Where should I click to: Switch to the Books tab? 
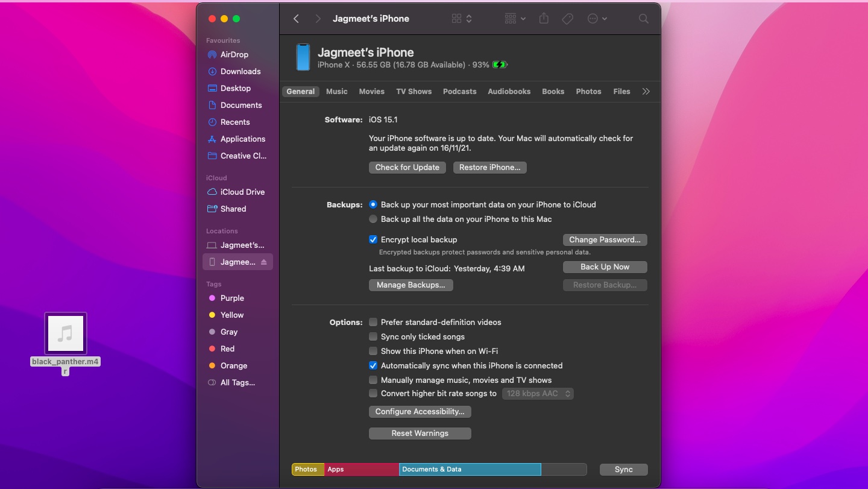point(553,92)
